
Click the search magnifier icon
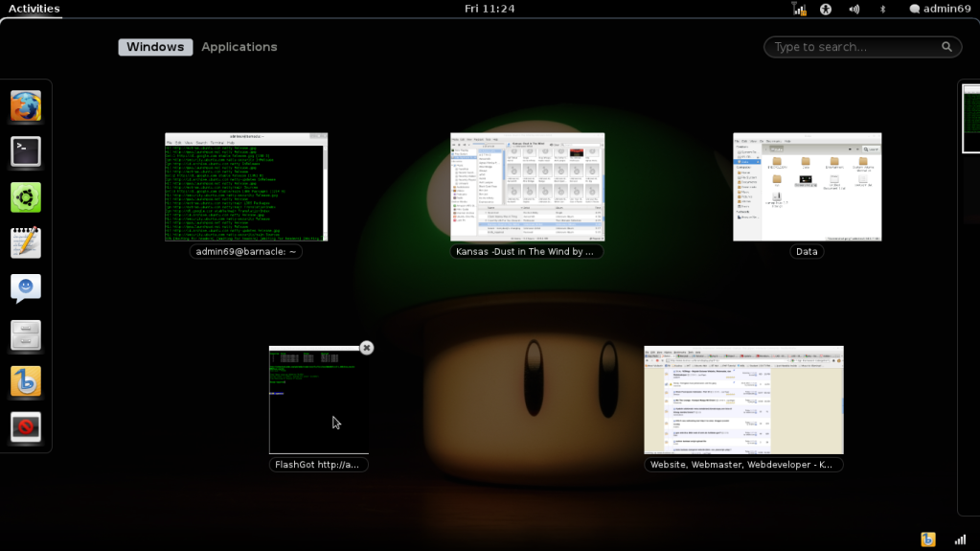pos(946,47)
